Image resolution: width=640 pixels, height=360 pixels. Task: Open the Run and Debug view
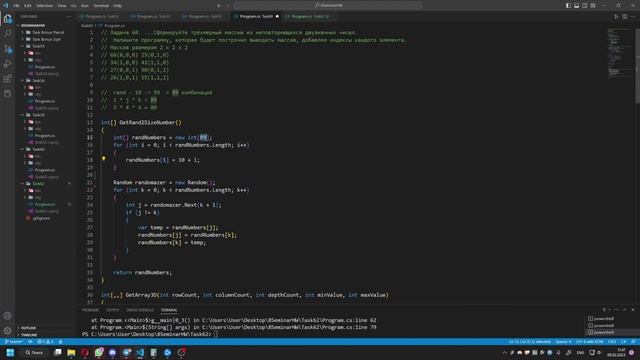pos(7,64)
